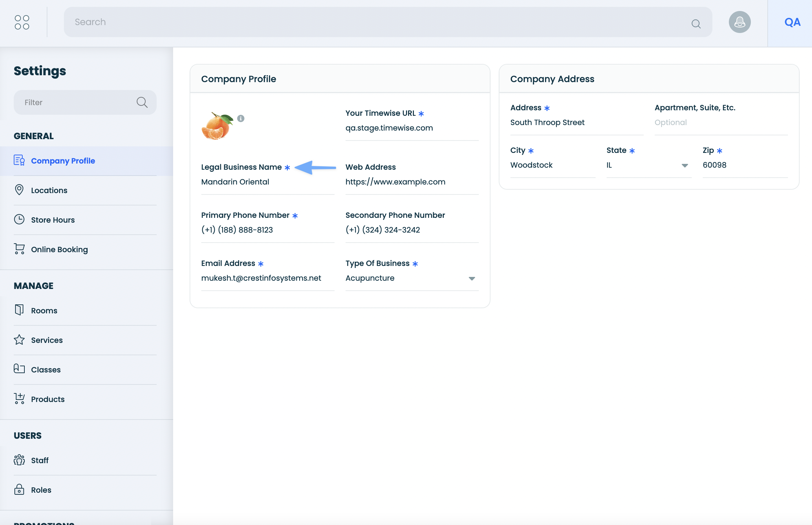Viewport: 812px width, 525px height.
Task: Open the Staff settings page
Action: [40, 460]
